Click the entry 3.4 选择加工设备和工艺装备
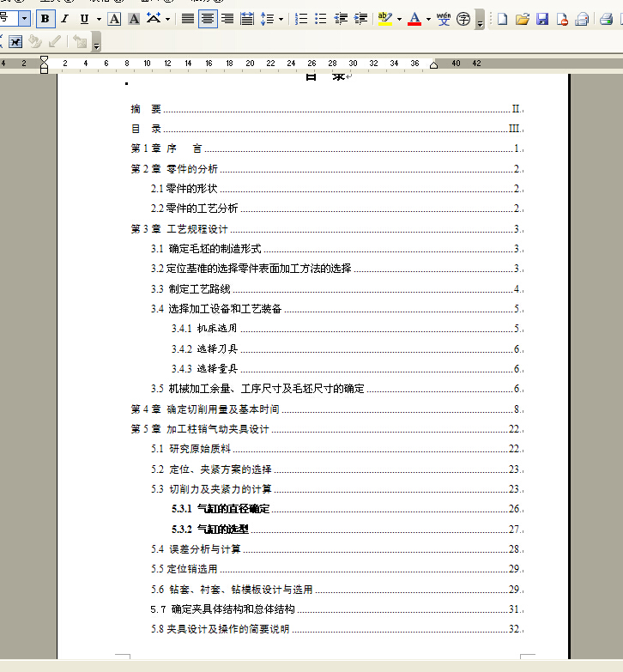 216,309
